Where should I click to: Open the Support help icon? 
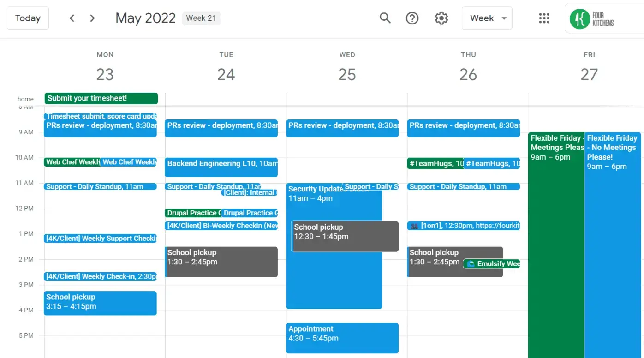point(412,18)
